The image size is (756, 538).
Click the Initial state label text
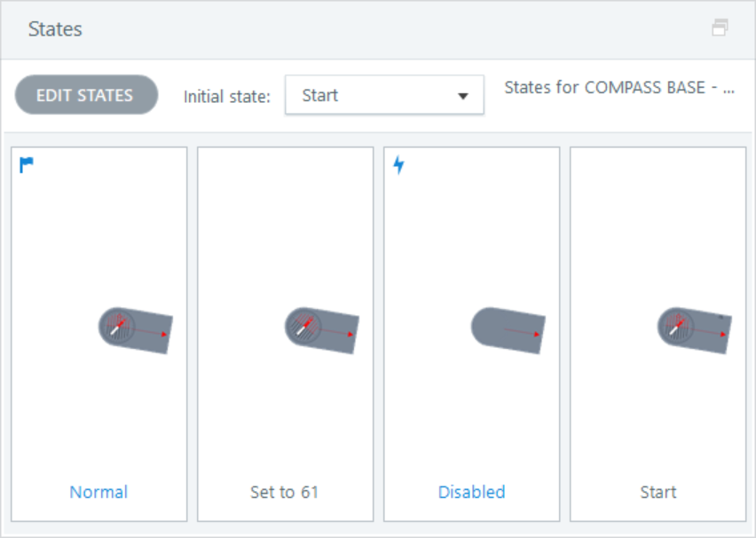click(x=226, y=97)
